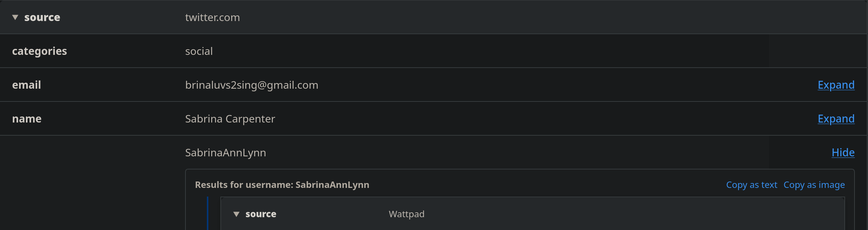This screenshot has height=230, width=868.
Task: Click Expand link in the name row
Action: click(x=836, y=119)
